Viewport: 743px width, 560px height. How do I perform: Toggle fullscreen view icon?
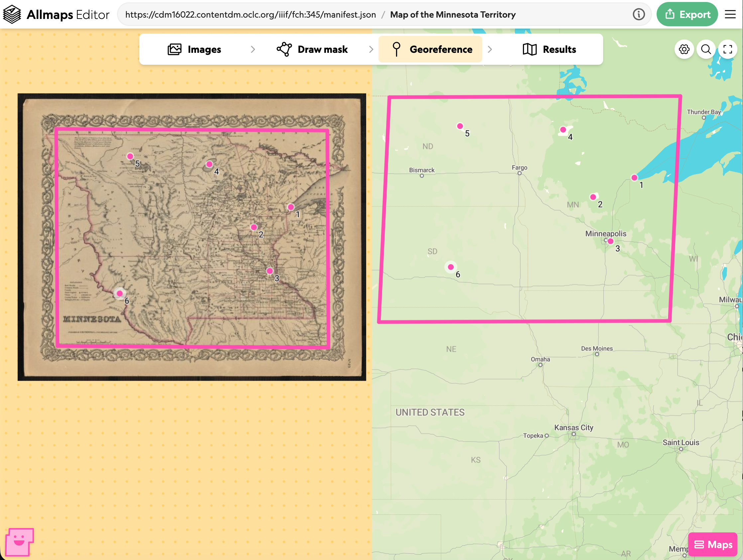(x=728, y=49)
